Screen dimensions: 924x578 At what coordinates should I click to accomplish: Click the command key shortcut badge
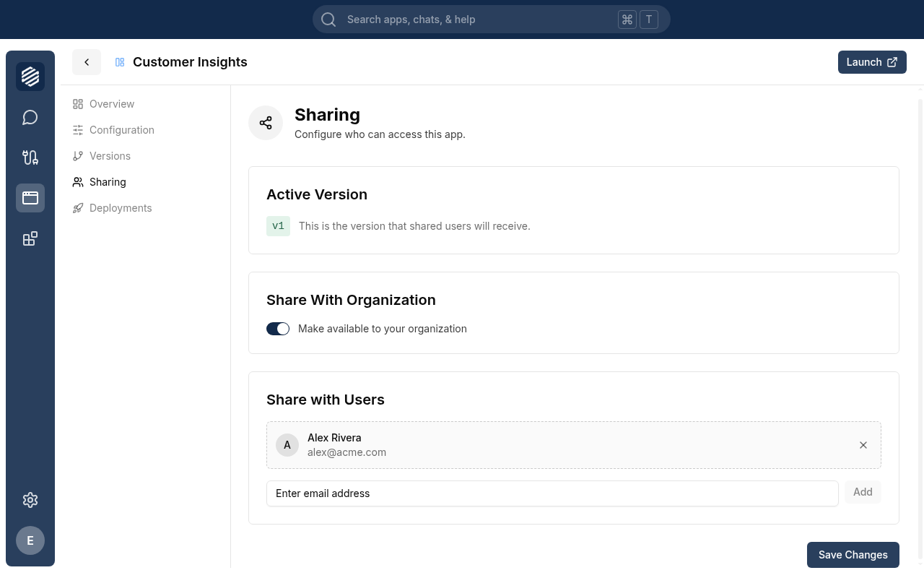point(627,20)
